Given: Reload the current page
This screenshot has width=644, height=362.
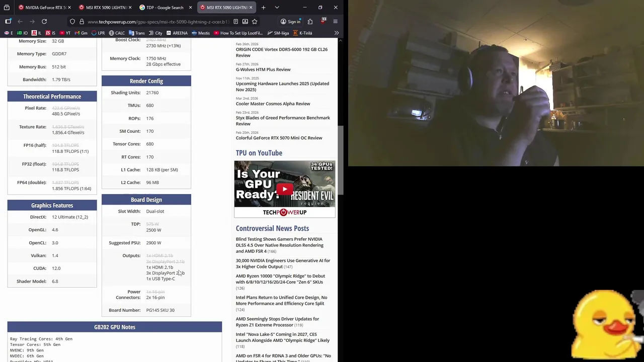Looking at the screenshot, I should point(44,22).
